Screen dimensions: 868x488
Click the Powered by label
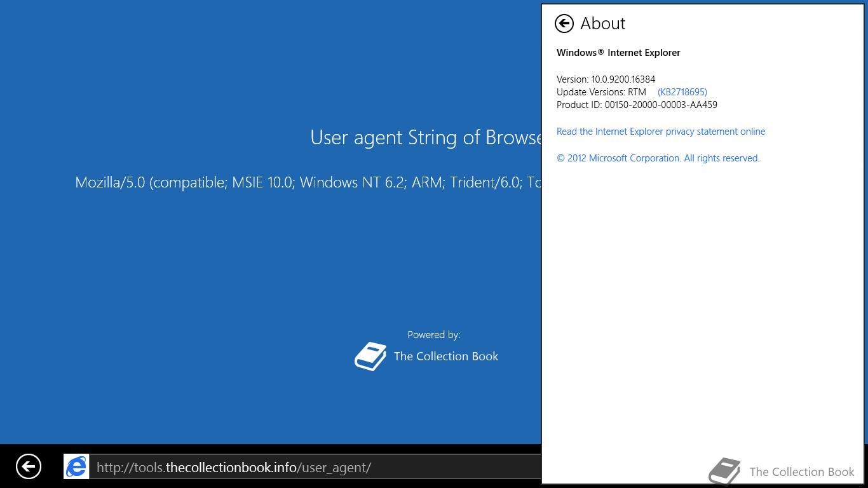click(x=434, y=335)
